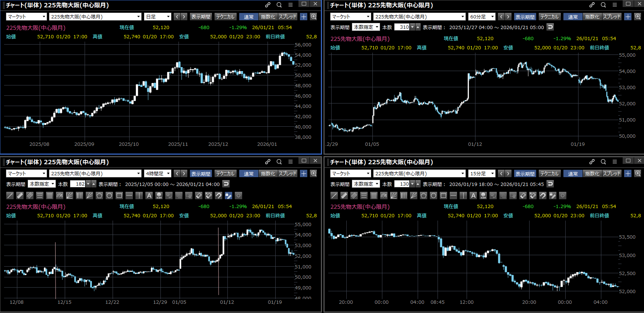Open hamburger menu in 日足 chart title bar

pyautogui.click(x=290, y=5)
